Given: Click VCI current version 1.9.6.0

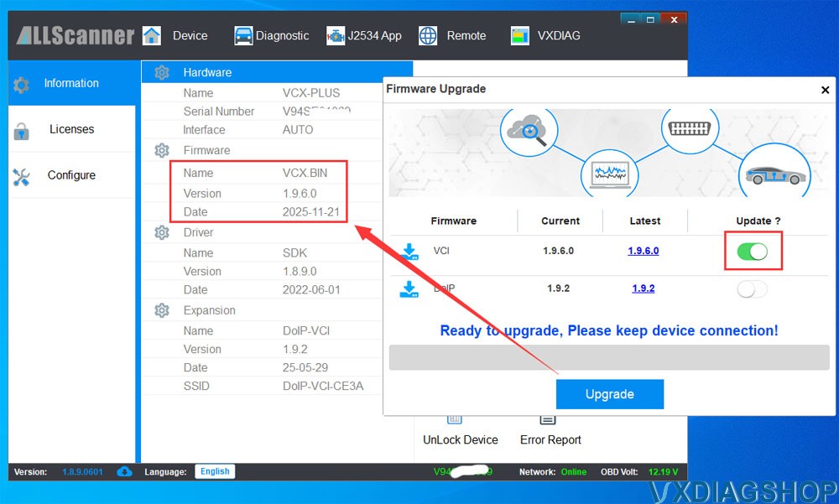Looking at the screenshot, I should coord(558,251).
